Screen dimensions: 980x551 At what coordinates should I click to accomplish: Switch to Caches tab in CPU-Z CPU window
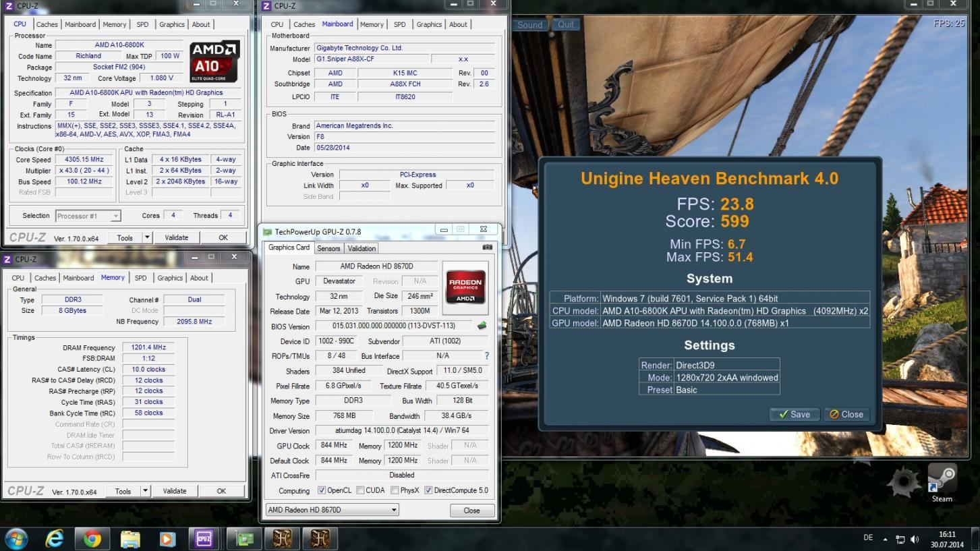pyautogui.click(x=47, y=24)
